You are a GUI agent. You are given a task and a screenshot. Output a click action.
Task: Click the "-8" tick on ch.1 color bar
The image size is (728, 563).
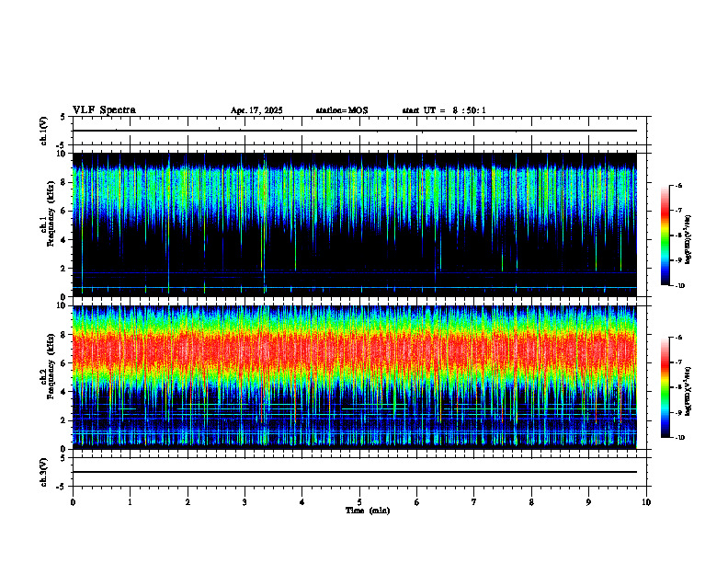click(x=678, y=236)
